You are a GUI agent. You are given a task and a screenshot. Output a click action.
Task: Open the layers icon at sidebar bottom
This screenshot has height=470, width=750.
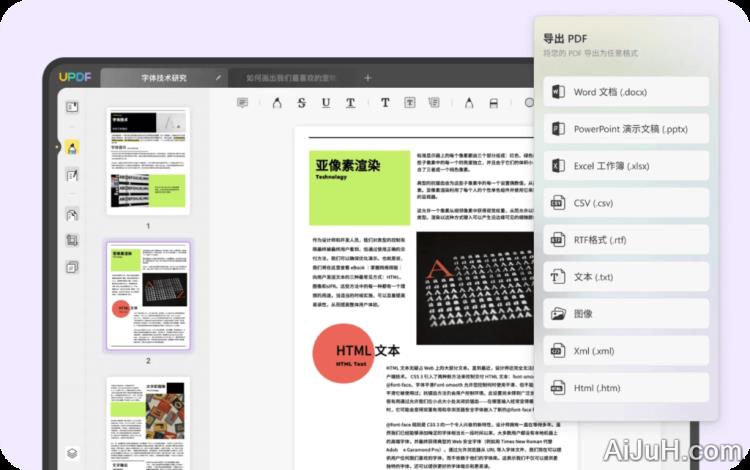[72, 453]
